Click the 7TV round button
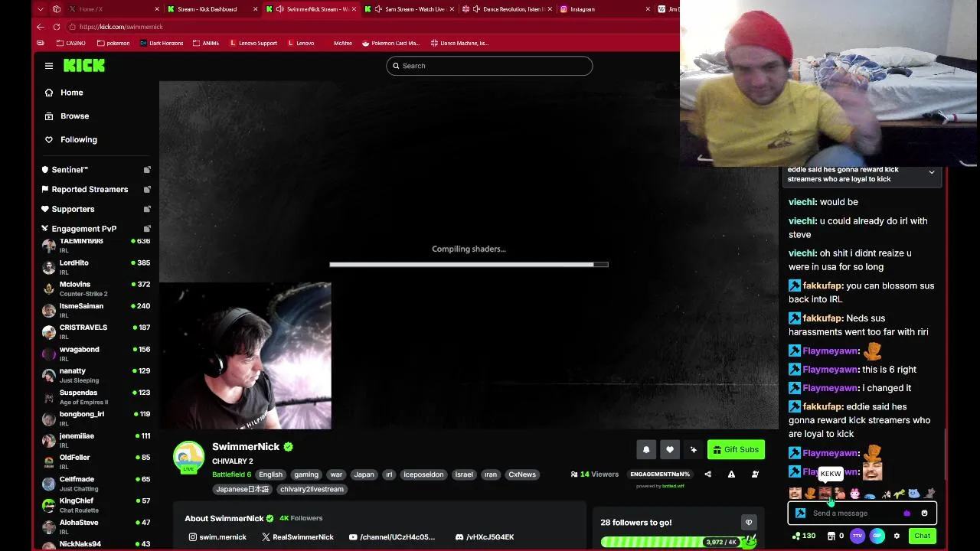980x551 pixels. [857, 536]
